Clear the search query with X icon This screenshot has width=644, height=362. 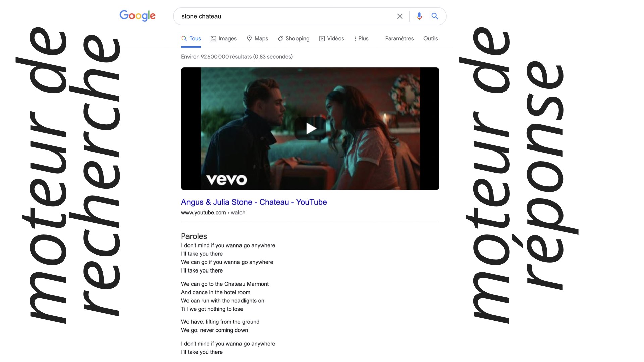400,16
